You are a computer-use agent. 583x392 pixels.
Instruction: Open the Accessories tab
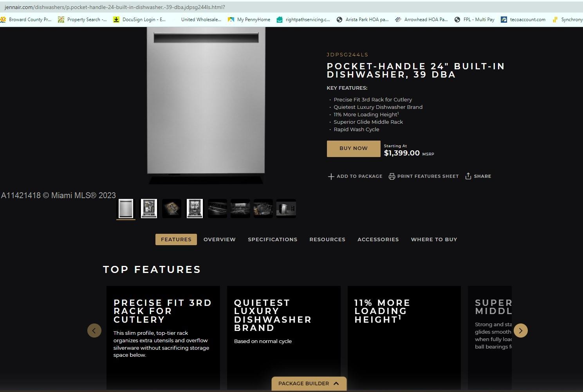pos(378,239)
